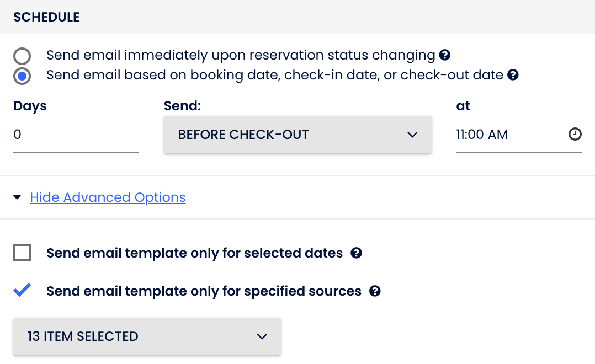Click help icon next to booking date option

[x=513, y=75]
